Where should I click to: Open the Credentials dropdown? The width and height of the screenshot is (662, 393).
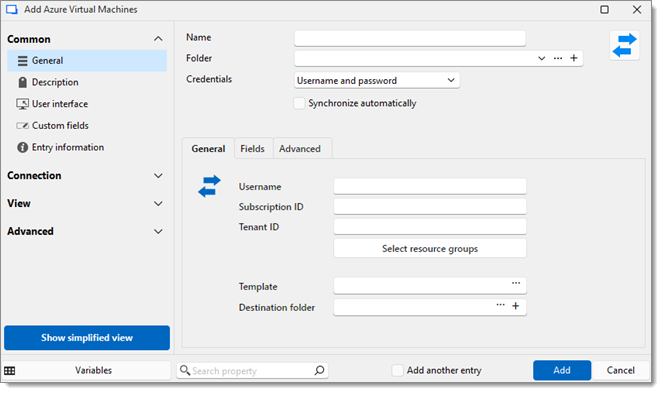(x=377, y=81)
